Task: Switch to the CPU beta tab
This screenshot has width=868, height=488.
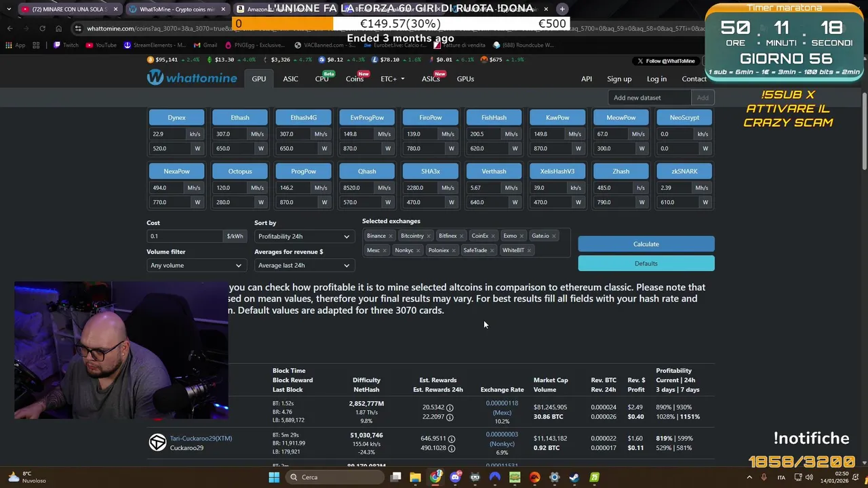Action: 321,79
